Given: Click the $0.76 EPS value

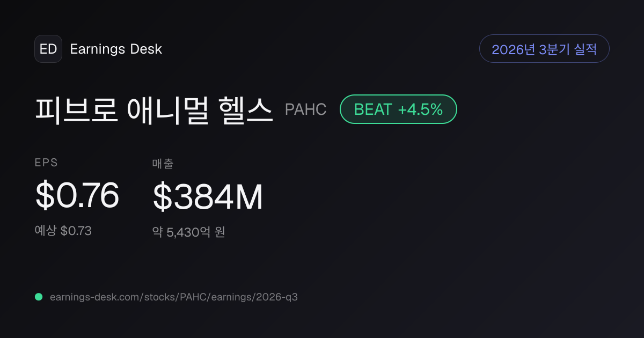Looking at the screenshot, I should 77,195.
